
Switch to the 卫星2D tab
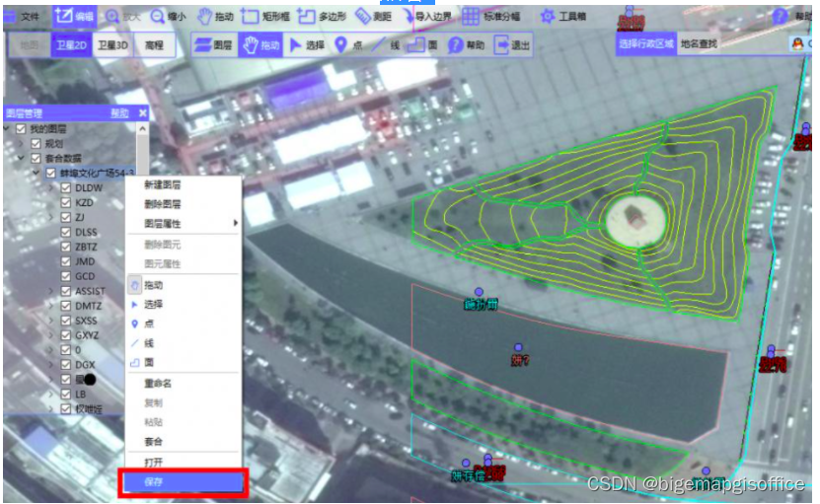click(x=71, y=45)
